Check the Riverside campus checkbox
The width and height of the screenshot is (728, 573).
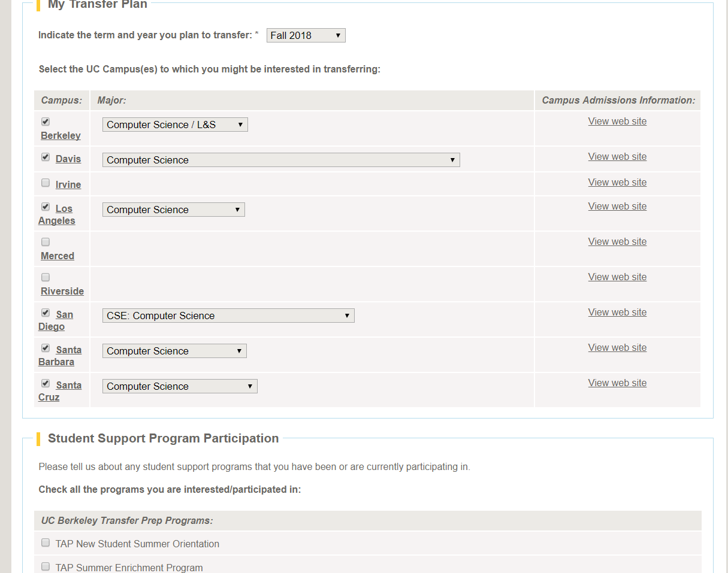tap(46, 277)
